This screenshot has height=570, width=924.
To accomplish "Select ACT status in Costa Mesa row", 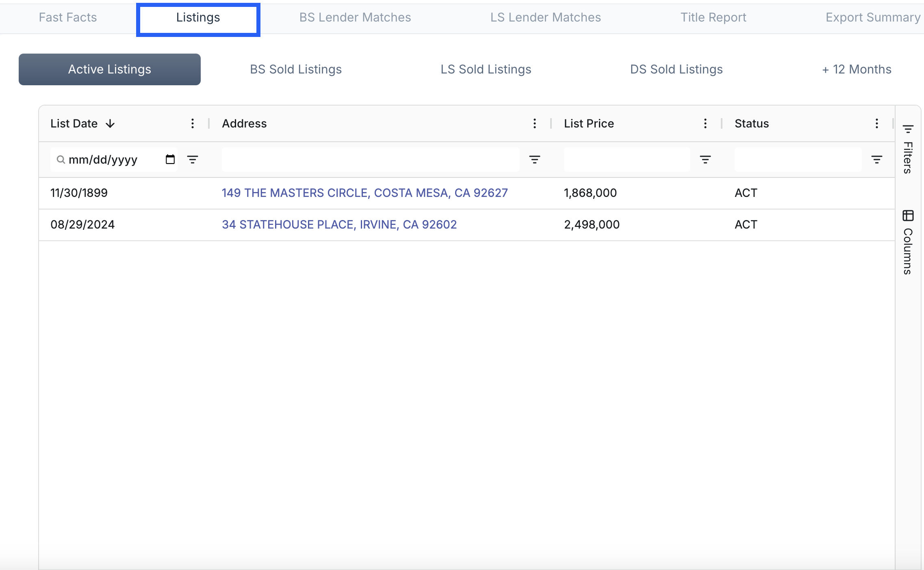I will [x=746, y=193].
